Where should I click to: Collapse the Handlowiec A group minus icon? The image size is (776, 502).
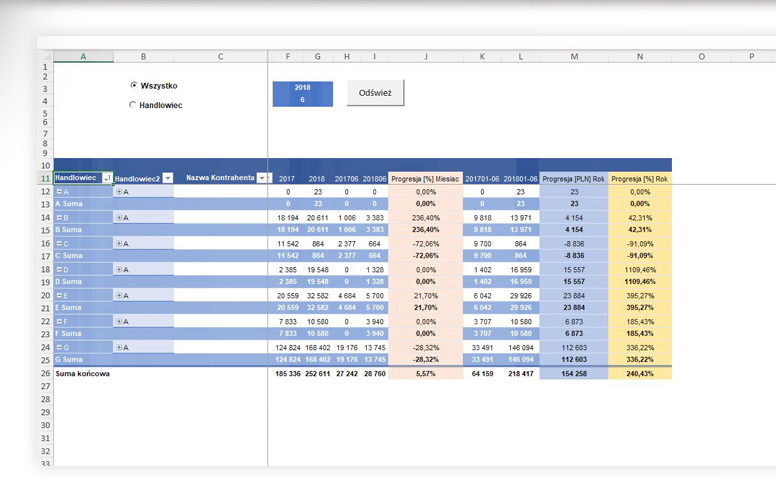[x=59, y=191]
